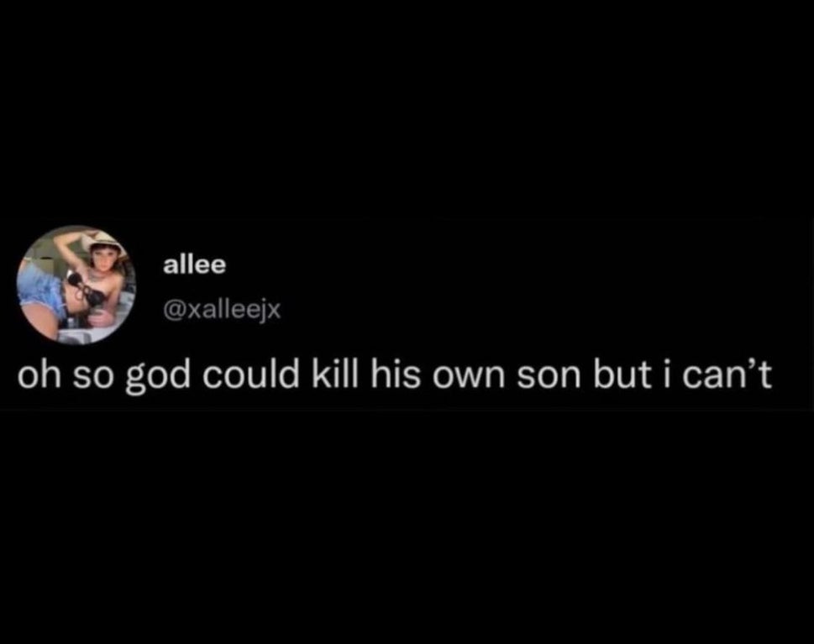Open allee's circular profile picture

pos(76,285)
